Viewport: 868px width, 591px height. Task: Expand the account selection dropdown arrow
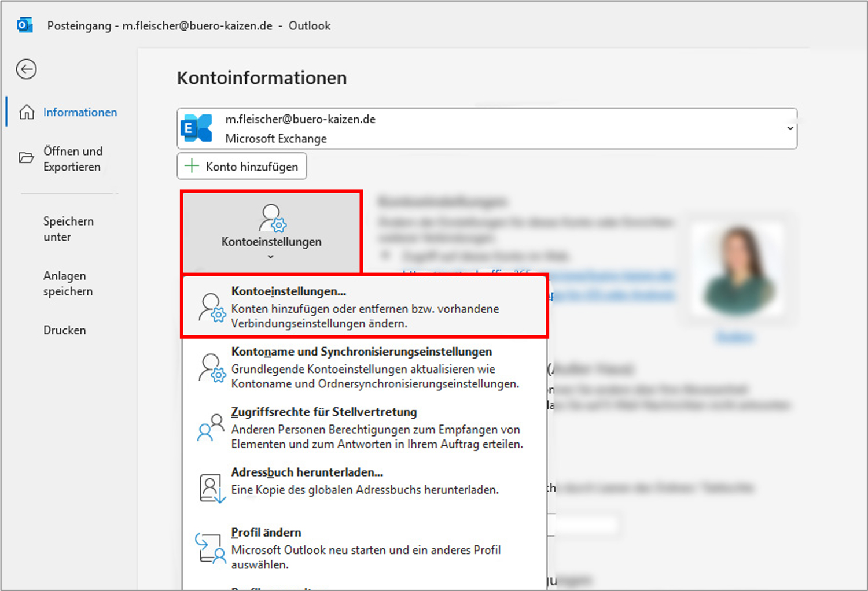pyautogui.click(x=790, y=128)
